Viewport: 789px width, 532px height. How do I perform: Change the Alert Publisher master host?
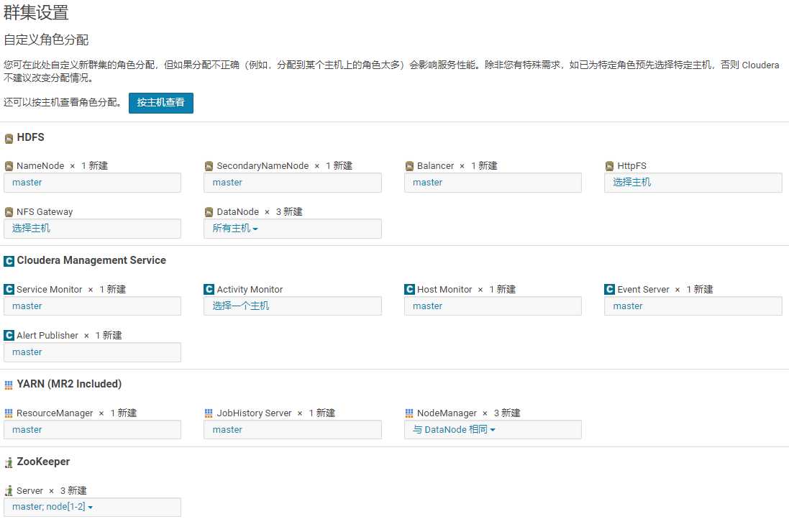[92, 352]
